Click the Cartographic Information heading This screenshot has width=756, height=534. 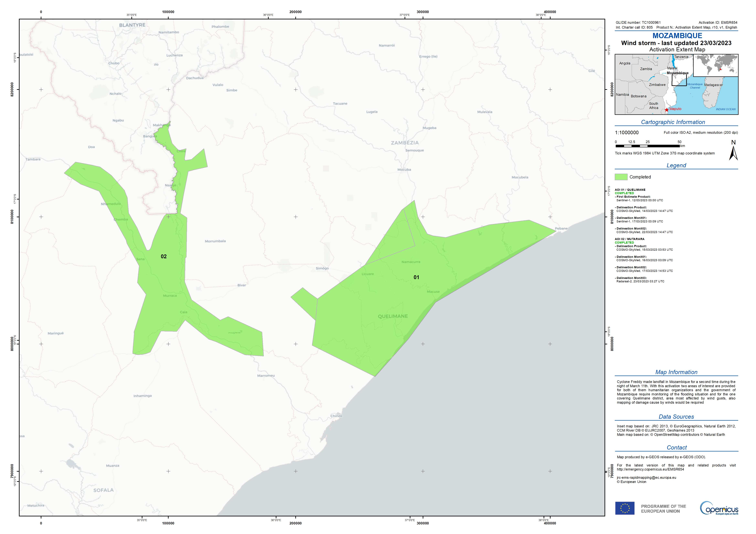(673, 122)
